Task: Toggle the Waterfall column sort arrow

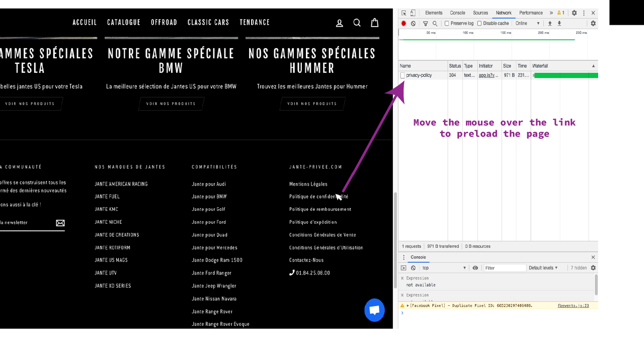Action: coord(593,66)
